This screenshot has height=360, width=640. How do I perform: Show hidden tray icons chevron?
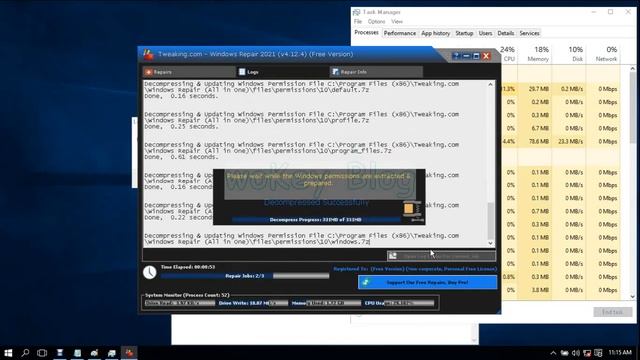[553, 353]
